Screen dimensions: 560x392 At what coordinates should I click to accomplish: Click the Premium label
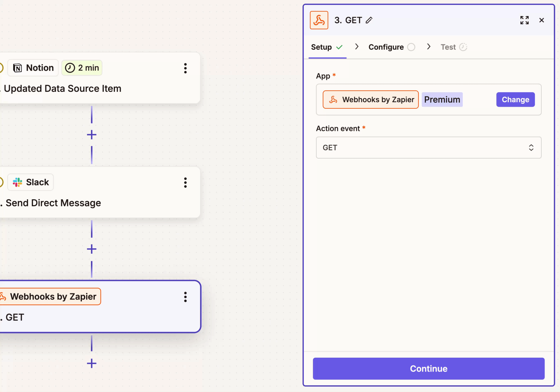point(442,99)
